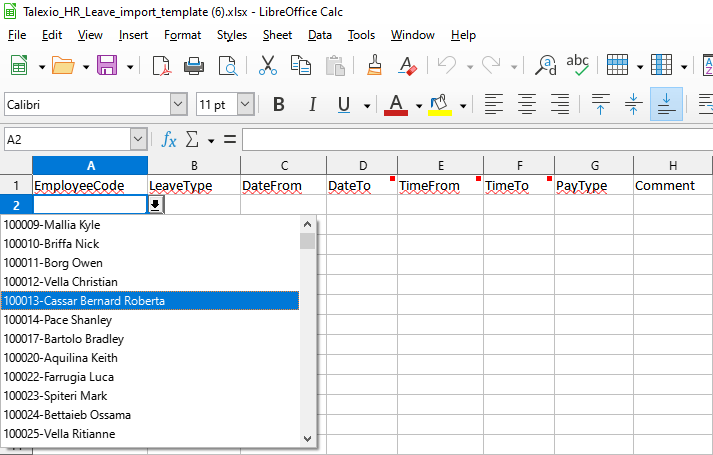Choose 100013-Cassar Bernard Roberta from list
713x455 pixels.
click(x=150, y=301)
